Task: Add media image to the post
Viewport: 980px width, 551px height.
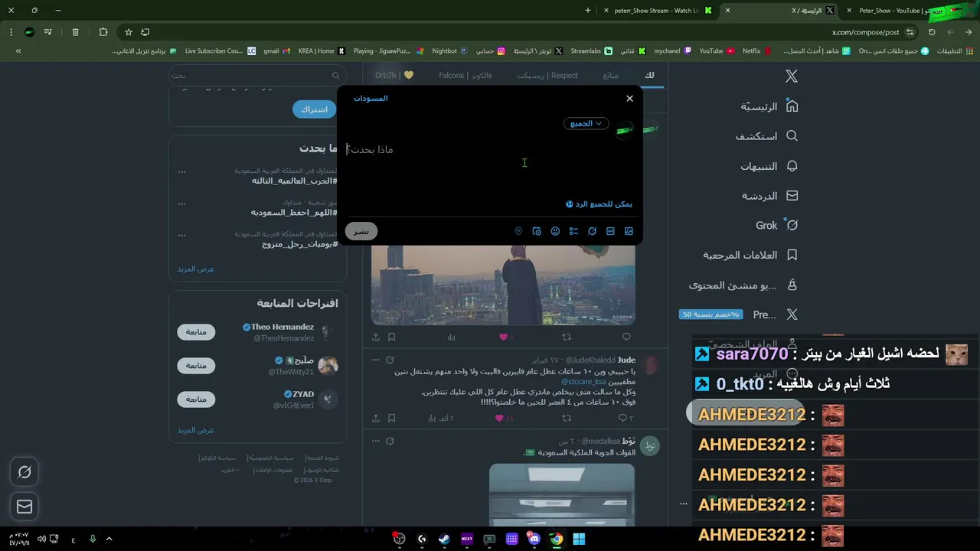Action: [629, 231]
